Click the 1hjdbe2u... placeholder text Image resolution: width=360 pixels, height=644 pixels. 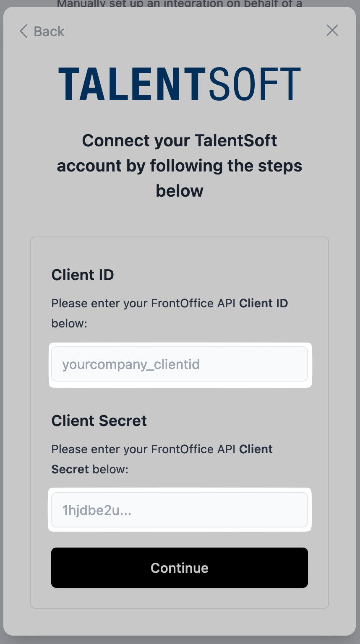pos(97,510)
